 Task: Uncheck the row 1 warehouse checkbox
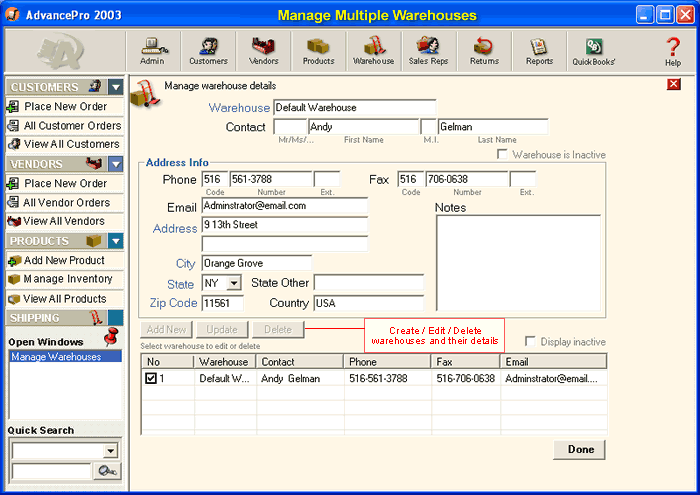coord(151,379)
